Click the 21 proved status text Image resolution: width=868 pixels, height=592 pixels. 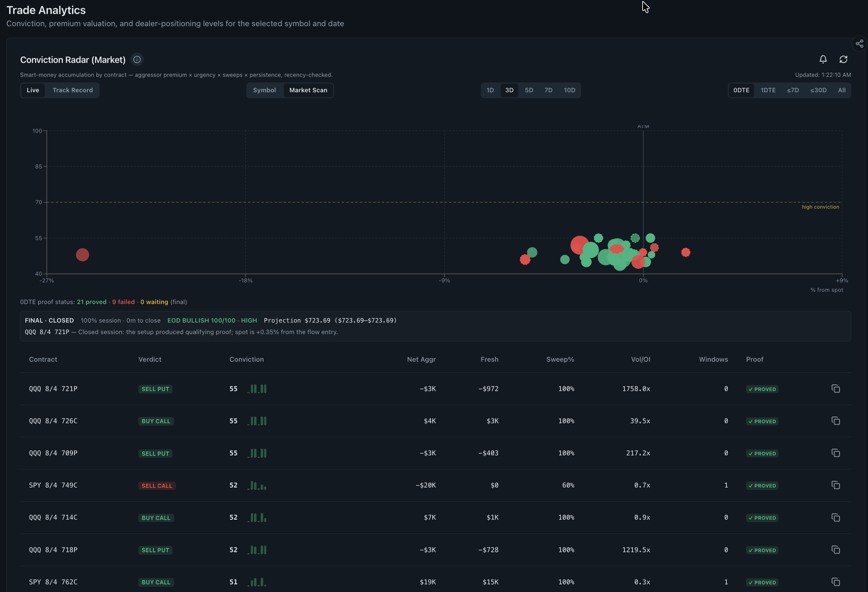click(92, 302)
